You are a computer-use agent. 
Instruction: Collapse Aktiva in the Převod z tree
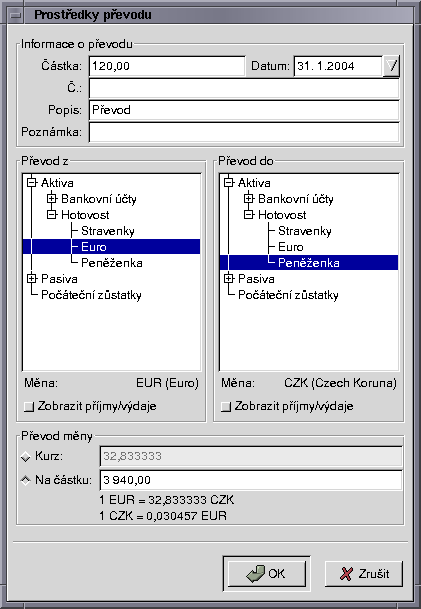tap(31, 183)
